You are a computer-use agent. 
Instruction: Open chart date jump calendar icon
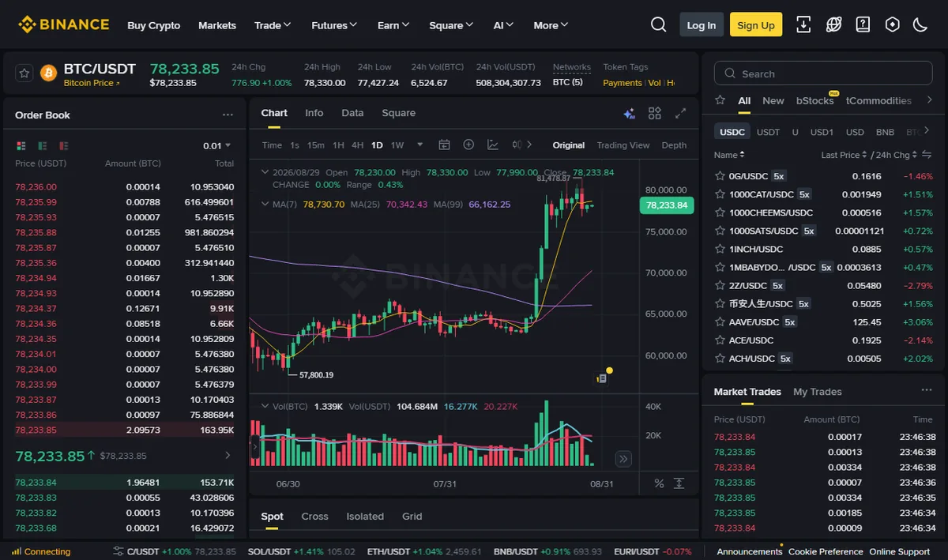tap(444, 145)
